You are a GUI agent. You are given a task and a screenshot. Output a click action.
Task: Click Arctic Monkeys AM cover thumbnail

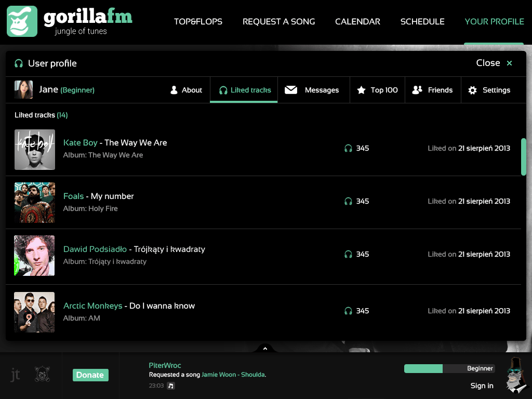34,312
